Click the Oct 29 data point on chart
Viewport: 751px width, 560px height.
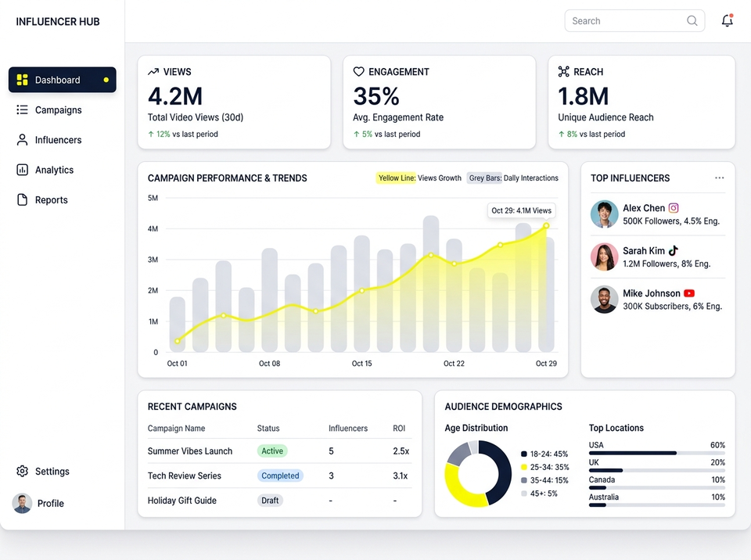546,225
